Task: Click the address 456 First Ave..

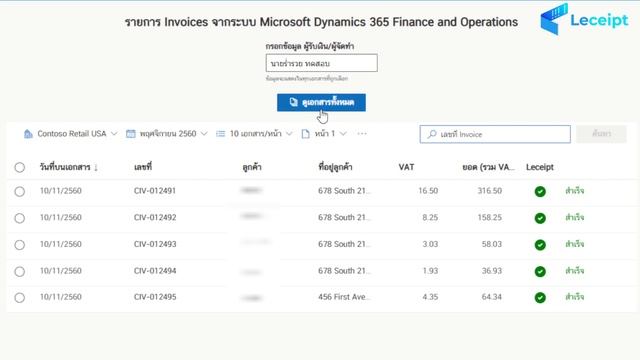Action: (344, 297)
